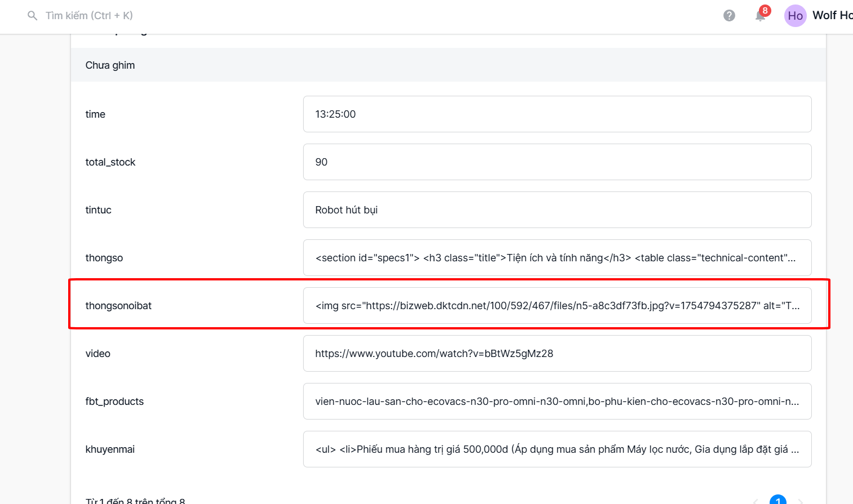Focus the Tìm kiếm search box
The width and height of the screenshot is (853, 504).
coord(89,16)
